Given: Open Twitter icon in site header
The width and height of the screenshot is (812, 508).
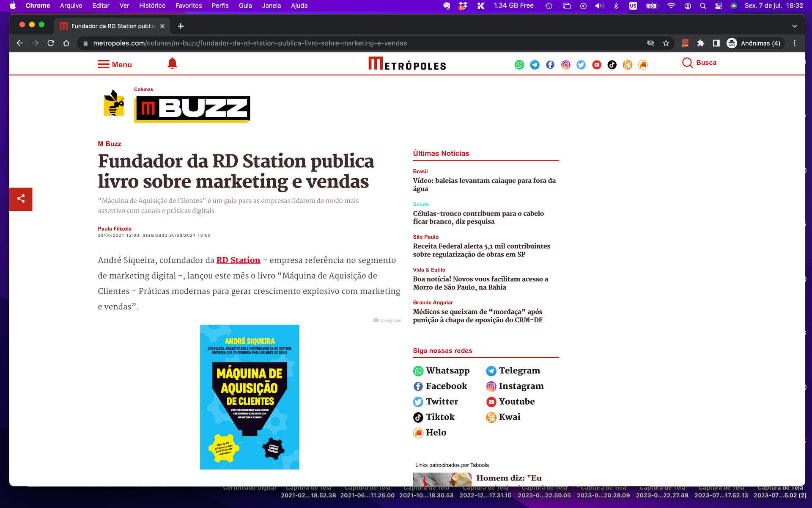Looking at the screenshot, I should [x=581, y=65].
